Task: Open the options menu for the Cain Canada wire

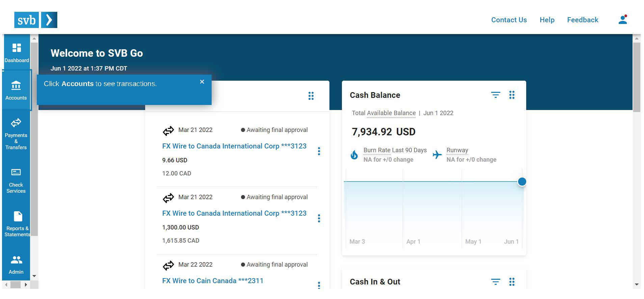Action: tap(319, 285)
